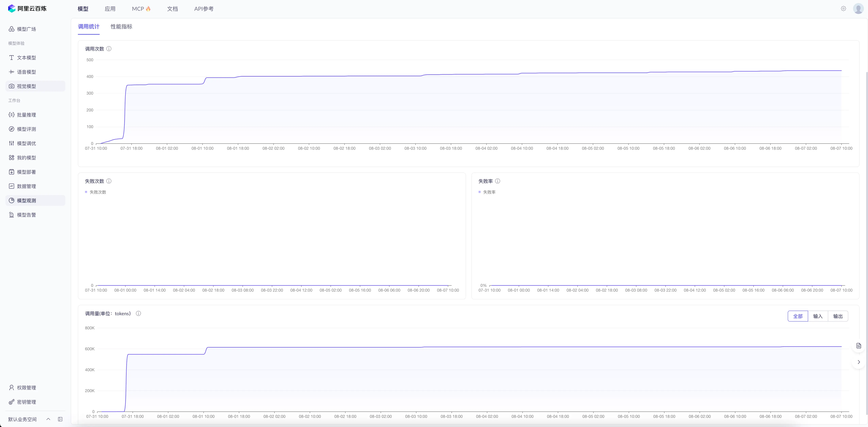The width and height of the screenshot is (868, 427).
Task: Click the 视觉模型 camera icon
Action: pos(11,86)
